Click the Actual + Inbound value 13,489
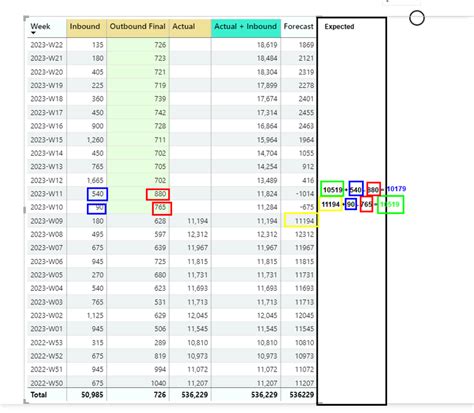474x413 pixels. click(267, 180)
